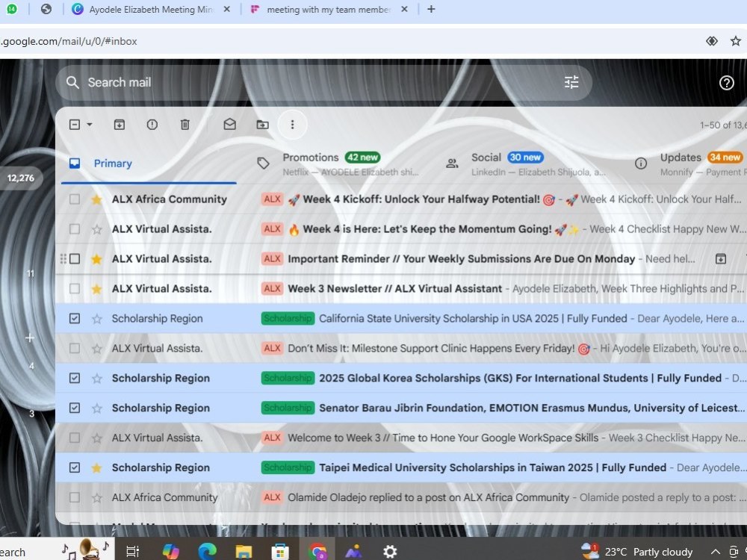Unstar the Taipei Medical University email
747x560 pixels.
tap(96, 467)
